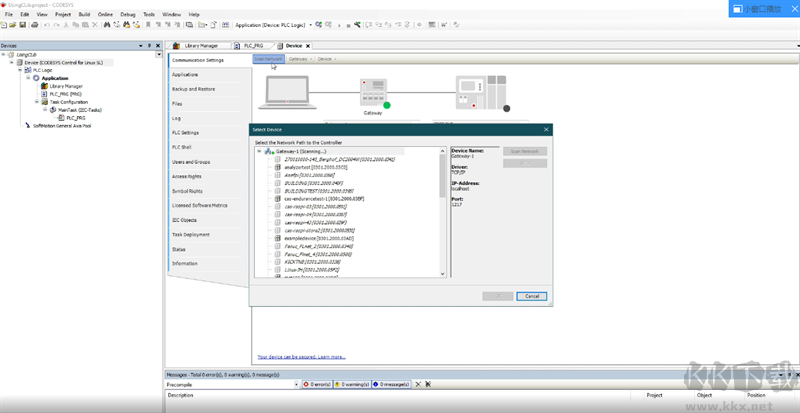Open the Precompile message category dropdown
Viewport: 800px width, 413px height.
coord(294,384)
